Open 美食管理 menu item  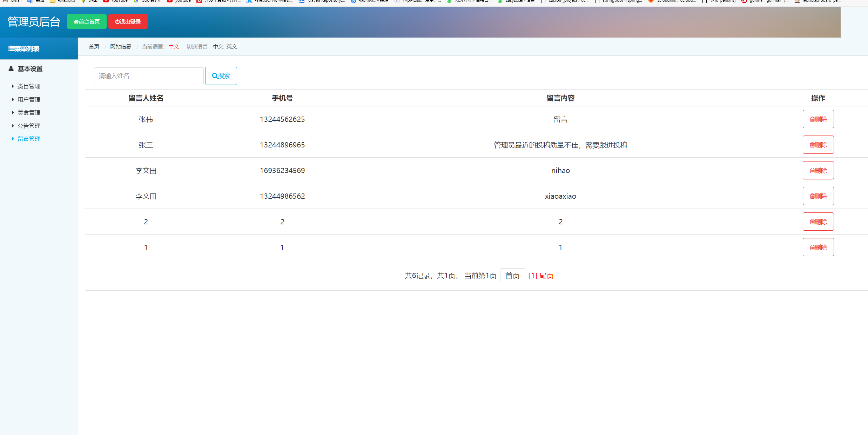coord(29,113)
